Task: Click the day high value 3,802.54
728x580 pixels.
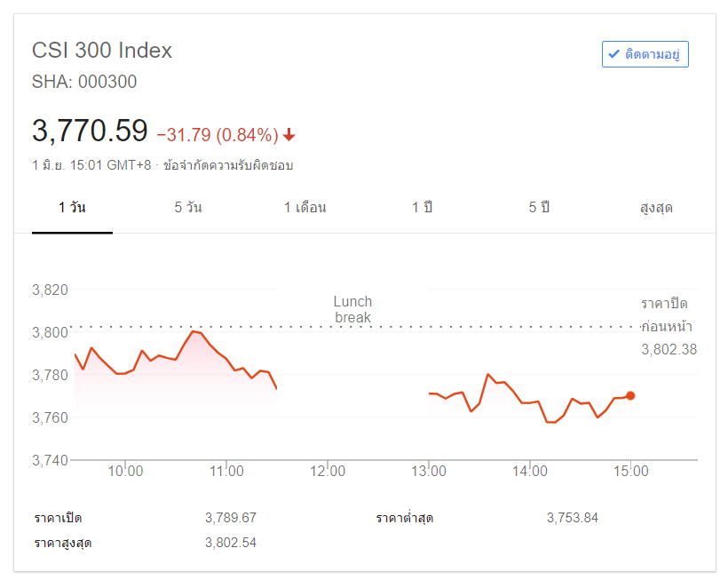Action: click(230, 542)
